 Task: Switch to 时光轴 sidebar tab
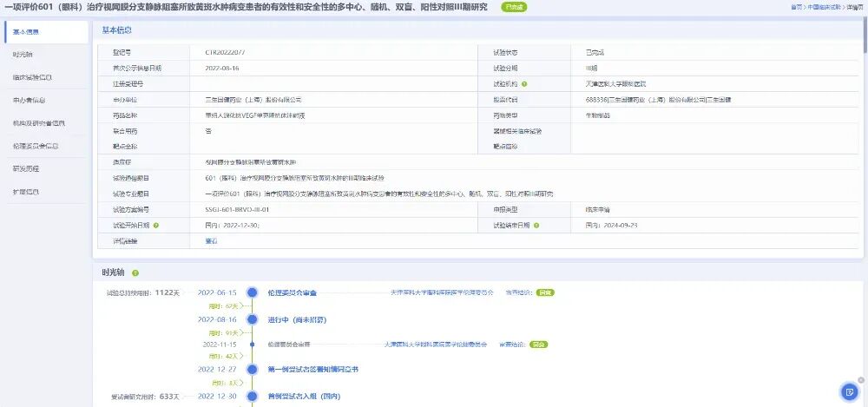click(x=23, y=55)
